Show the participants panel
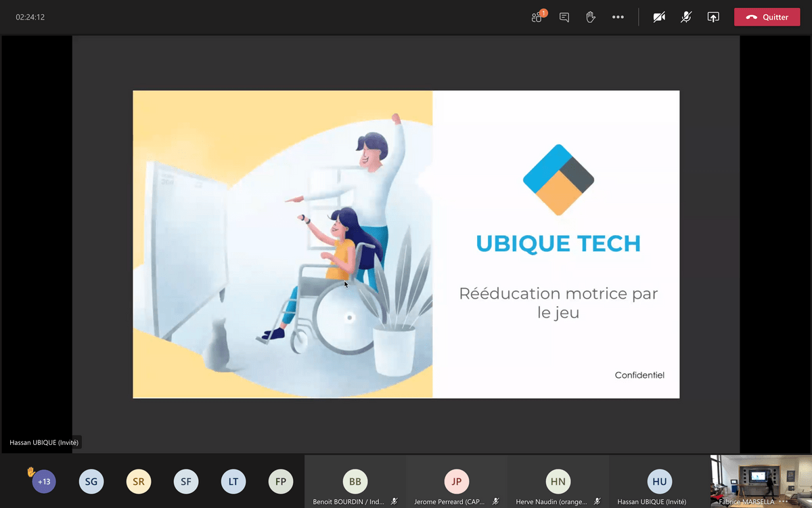Screen dimensions: 812x508 click(538, 17)
